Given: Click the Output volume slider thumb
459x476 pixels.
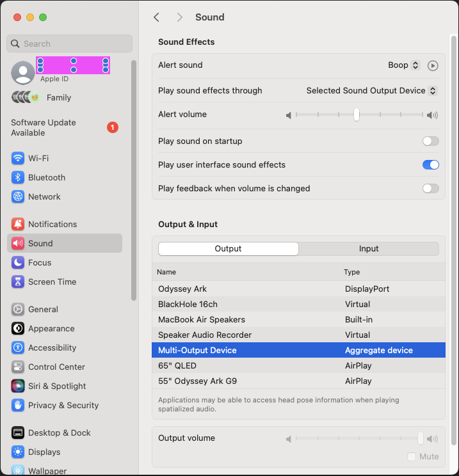Looking at the screenshot, I should [x=421, y=438].
